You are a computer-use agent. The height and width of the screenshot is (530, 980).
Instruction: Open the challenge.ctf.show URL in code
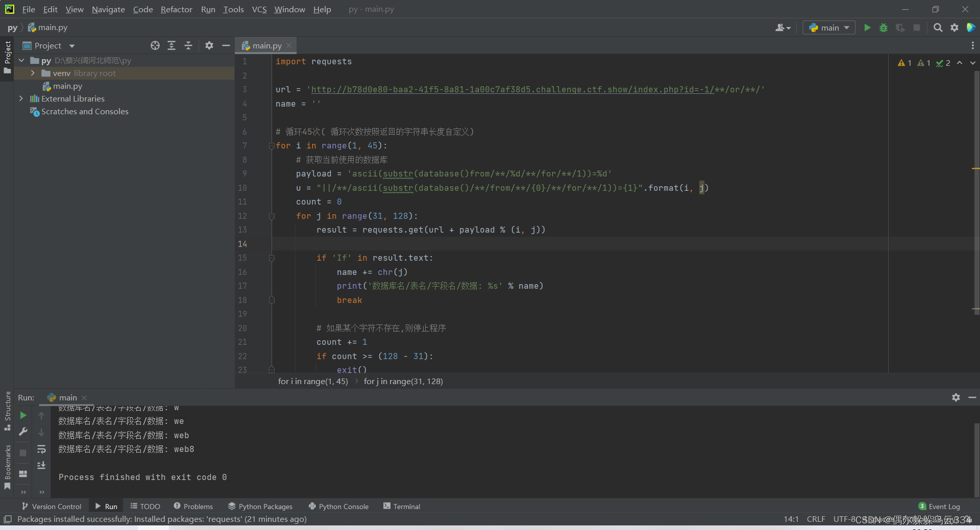tap(536, 89)
